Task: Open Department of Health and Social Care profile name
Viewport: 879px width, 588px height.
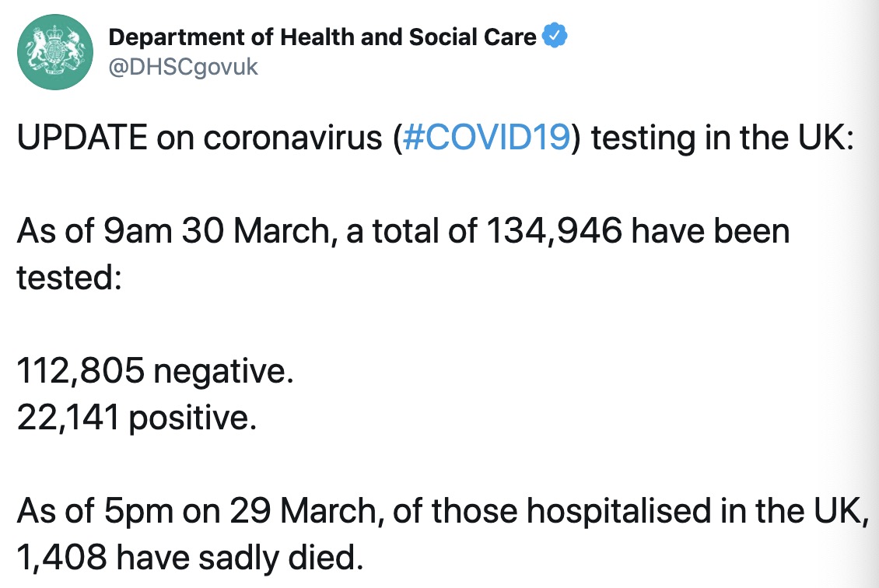Action: coord(322,37)
